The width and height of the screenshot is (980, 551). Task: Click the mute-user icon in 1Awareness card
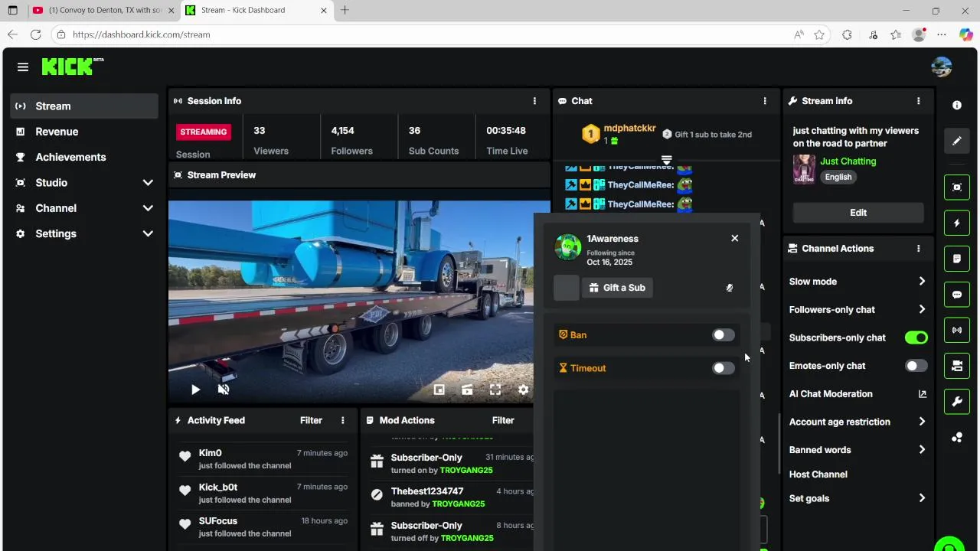730,288
